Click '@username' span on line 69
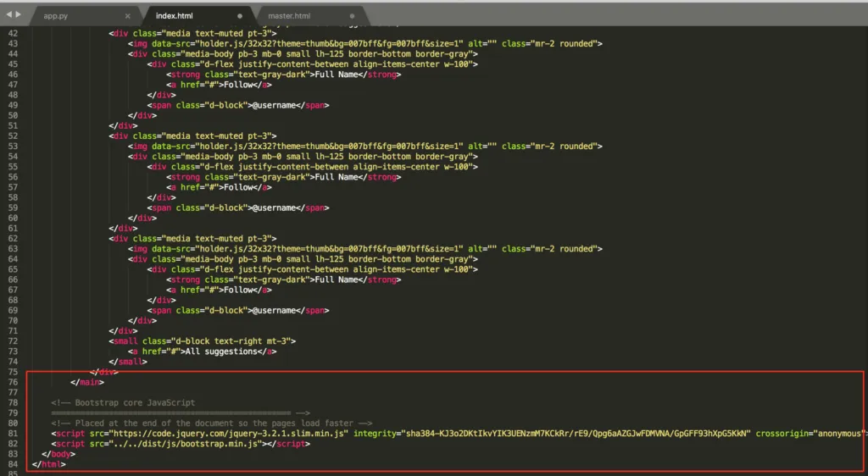The width and height of the screenshot is (868, 476). point(274,311)
